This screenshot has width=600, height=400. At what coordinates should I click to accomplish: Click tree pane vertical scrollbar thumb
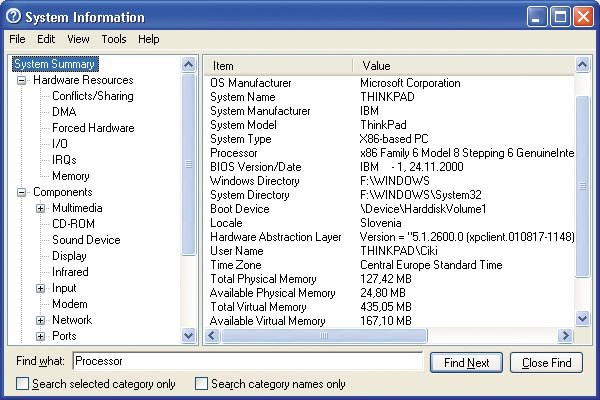188,164
